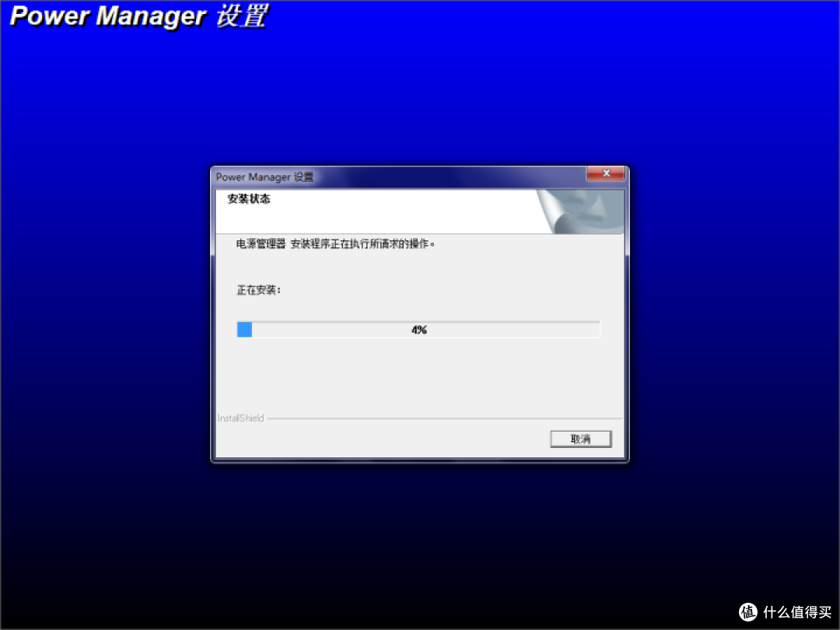Click the 4% installation progress bar

pyautogui.click(x=418, y=330)
